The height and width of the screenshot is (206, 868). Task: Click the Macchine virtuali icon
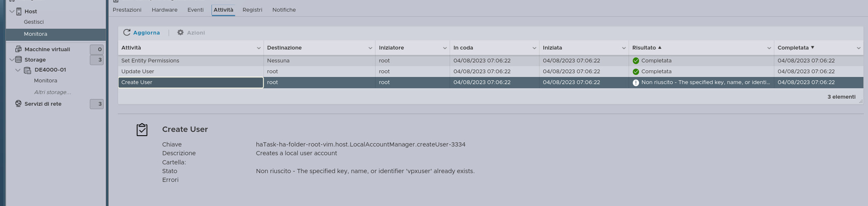[x=18, y=49]
